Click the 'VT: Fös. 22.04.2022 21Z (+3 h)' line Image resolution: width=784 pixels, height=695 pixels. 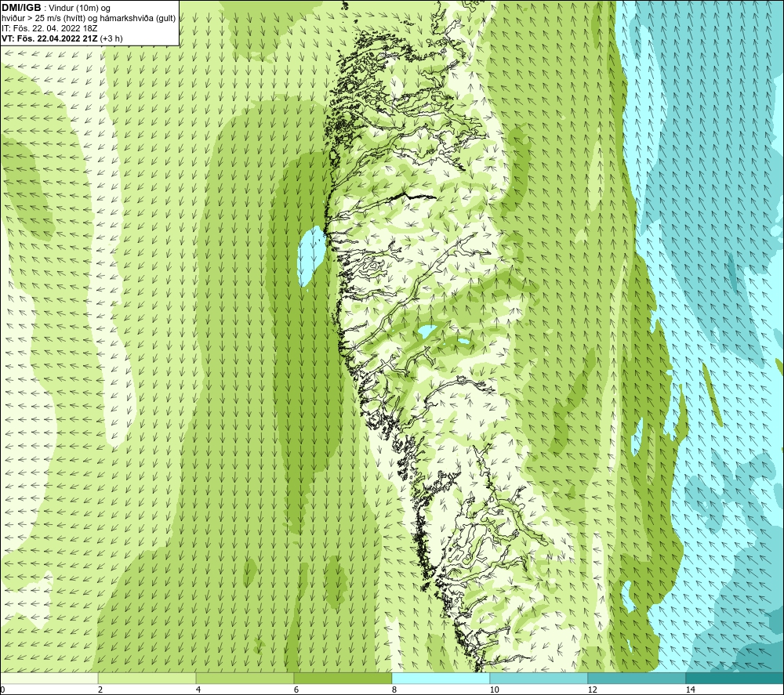click(62, 38)
